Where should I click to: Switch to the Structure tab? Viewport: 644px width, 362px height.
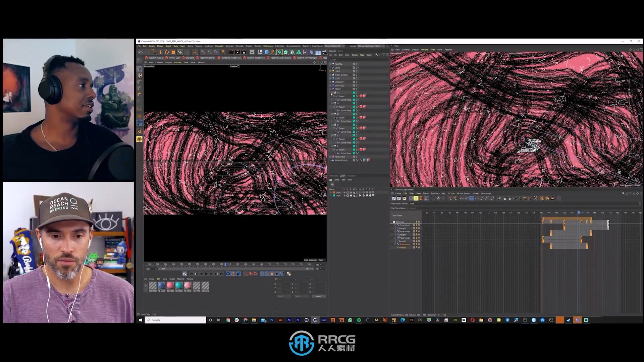pos(352,176)
